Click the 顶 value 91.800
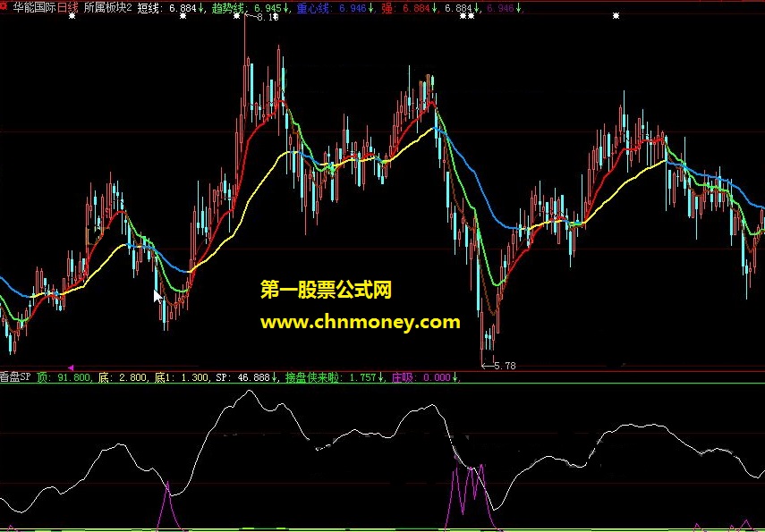765x532 pixels. click(73, 377)
